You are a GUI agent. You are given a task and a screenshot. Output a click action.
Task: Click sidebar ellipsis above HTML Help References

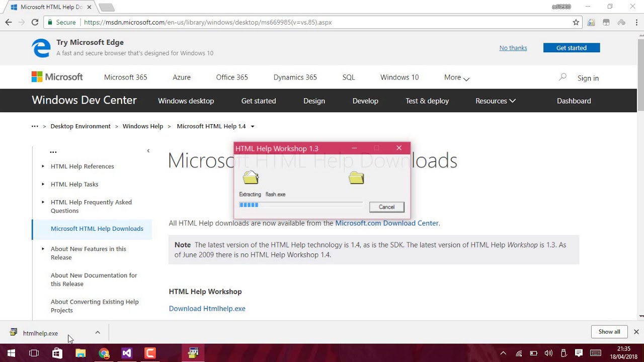53,151
